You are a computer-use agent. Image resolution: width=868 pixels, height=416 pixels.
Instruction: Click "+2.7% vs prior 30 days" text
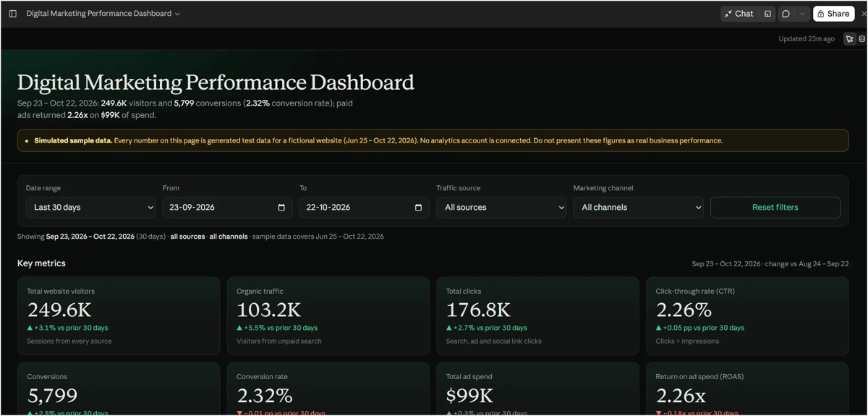[x=490, y=328]
